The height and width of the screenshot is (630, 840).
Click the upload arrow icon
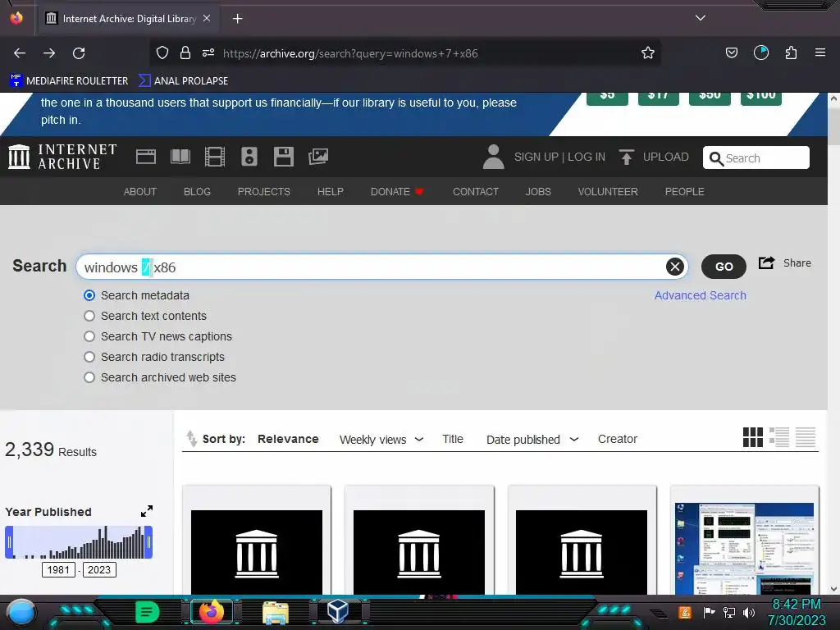point(626,157)
